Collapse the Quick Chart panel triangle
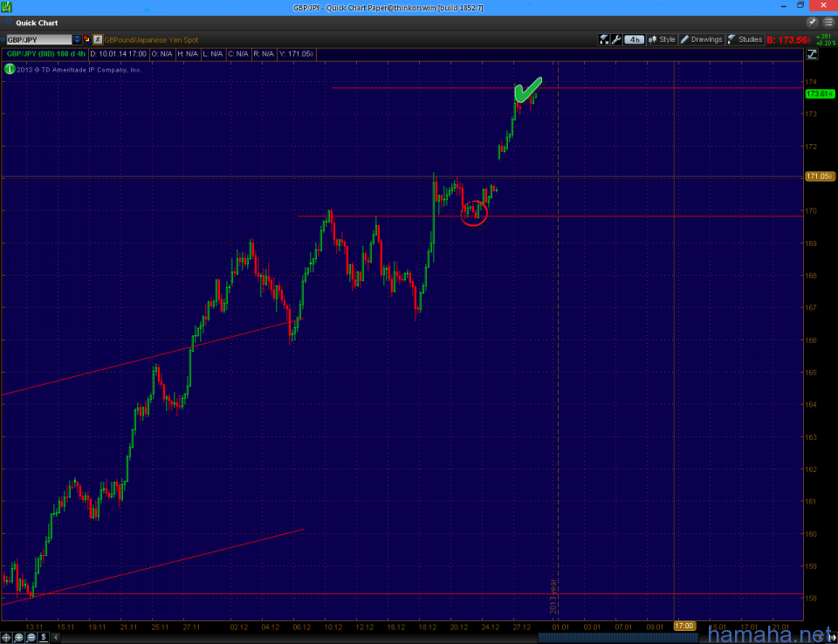The image size is (838, 644). pos(8,24)
